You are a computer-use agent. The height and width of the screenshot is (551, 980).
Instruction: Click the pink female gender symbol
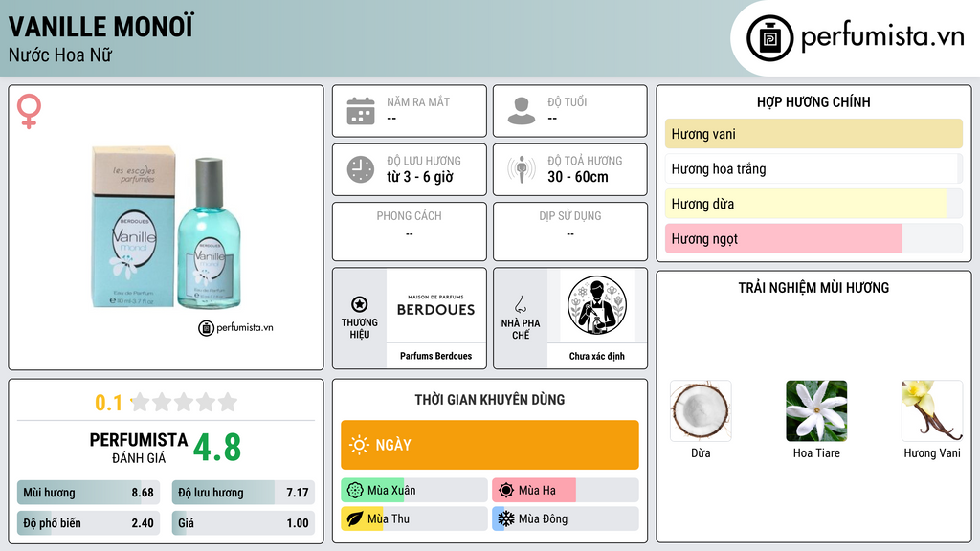point(29,111)
